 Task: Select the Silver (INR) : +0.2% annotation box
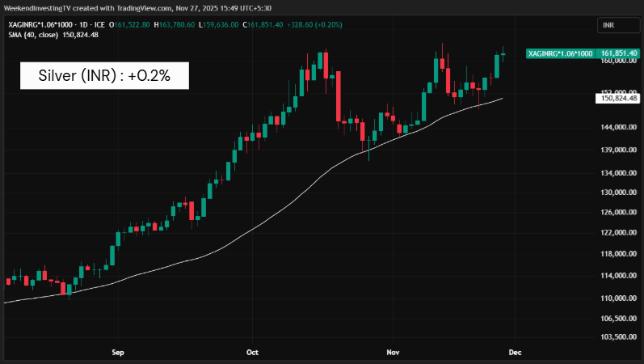click(103, 75)
